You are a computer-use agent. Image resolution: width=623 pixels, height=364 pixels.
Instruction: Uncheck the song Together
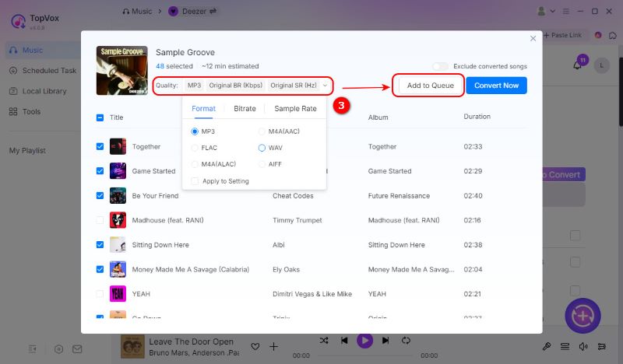tap(100, 146)
